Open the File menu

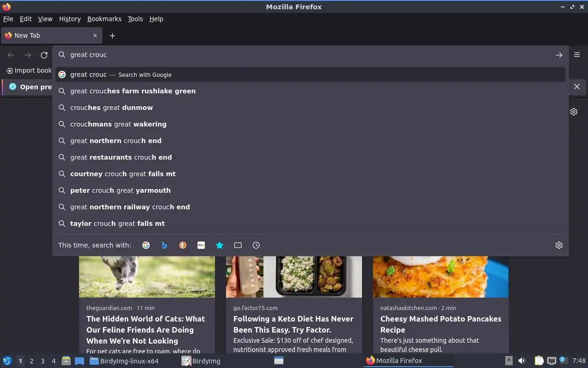(x=8, y=19)
